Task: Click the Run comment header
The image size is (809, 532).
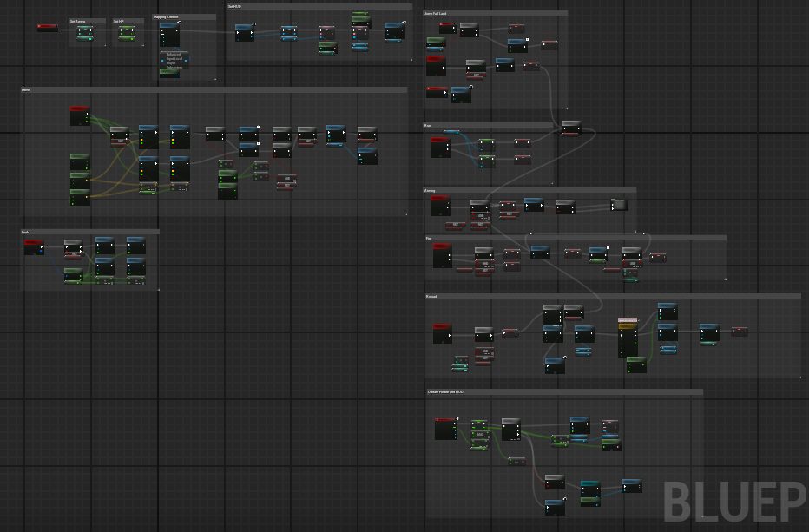Action: pyautogui.click(x=488, y=125)
